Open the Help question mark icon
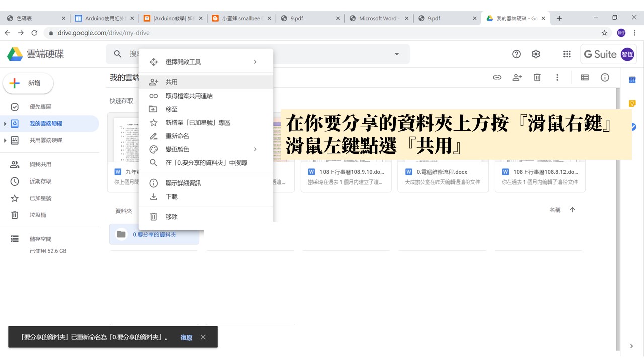Screen dimensions: 644x362 pos(516,54)
